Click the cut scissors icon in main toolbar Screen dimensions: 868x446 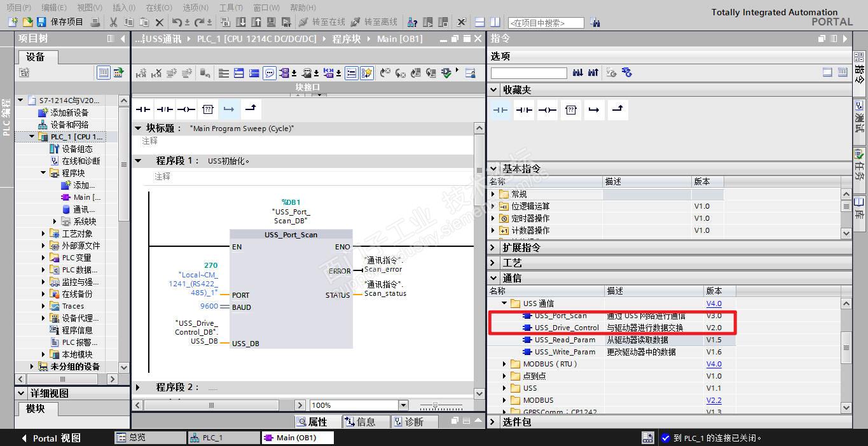coord(113,22)
